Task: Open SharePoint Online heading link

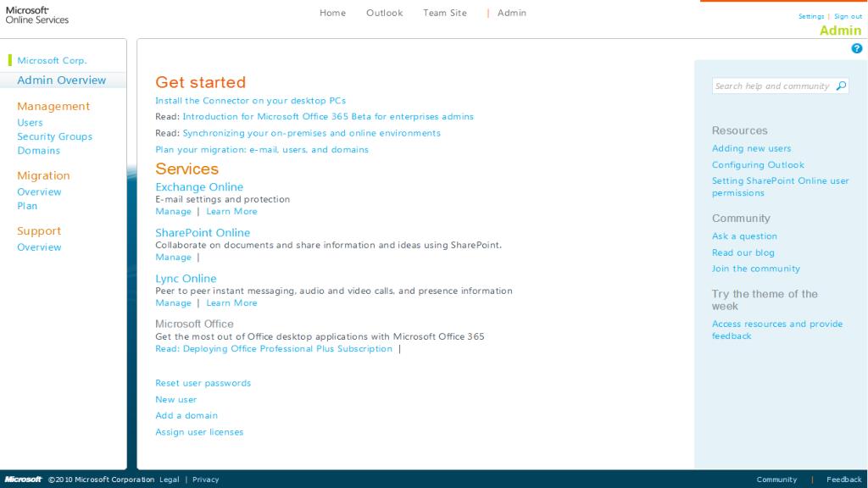Action: pos(203,233)
